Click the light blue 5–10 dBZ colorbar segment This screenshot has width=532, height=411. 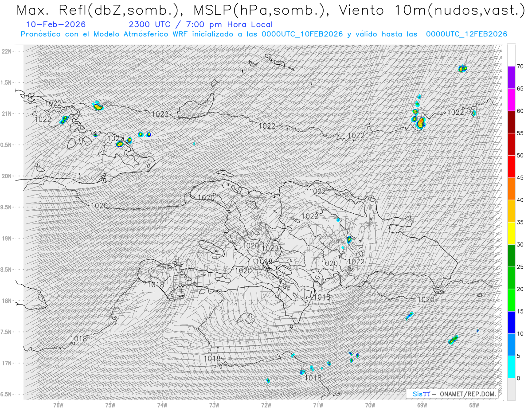pos(511,344)
